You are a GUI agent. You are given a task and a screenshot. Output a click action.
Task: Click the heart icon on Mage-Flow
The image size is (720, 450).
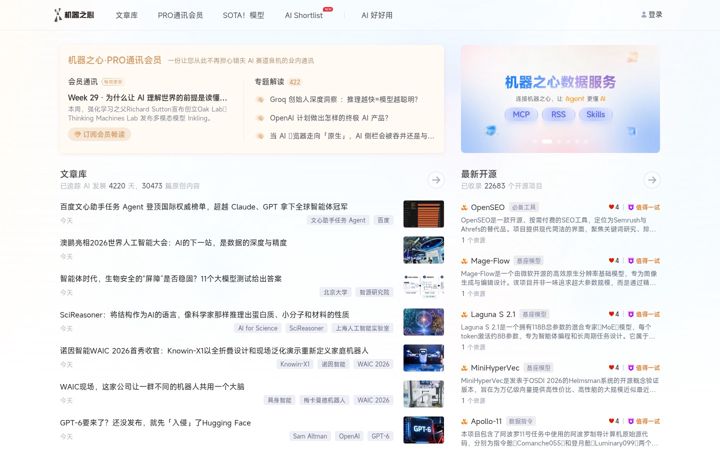pyautogui.click(x=611, y=260)
